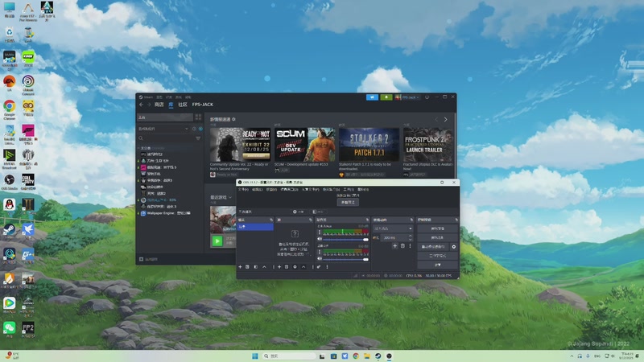Click the green Play button in Steam
Image resolution: width=644 pixels, height=362 pixels.
click(217, 241)
